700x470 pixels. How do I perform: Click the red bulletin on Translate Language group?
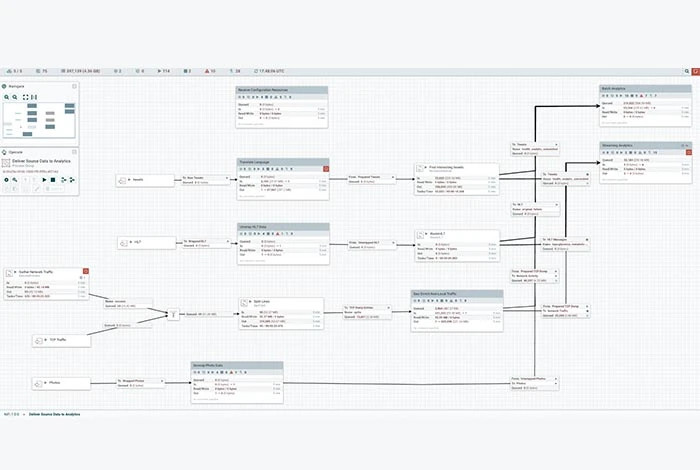[326, 169]
